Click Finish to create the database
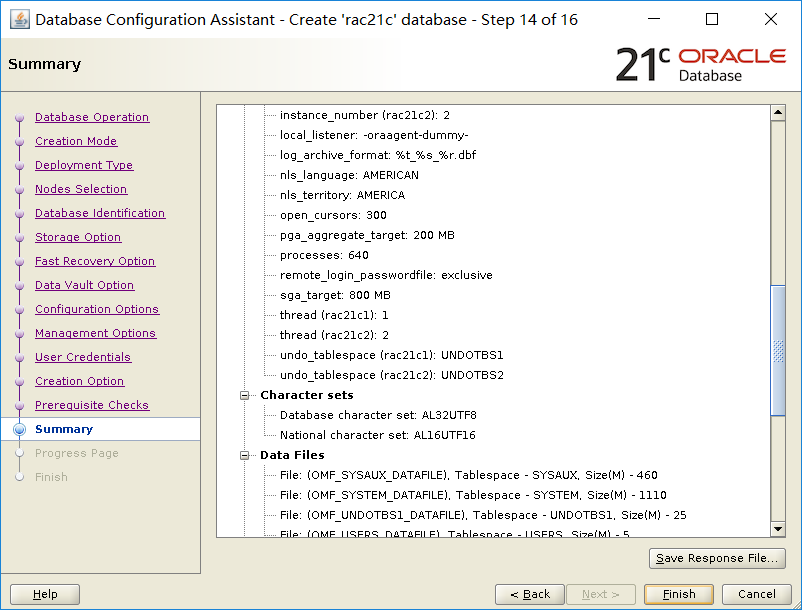The image size is (802, 610). coord(679,594)
